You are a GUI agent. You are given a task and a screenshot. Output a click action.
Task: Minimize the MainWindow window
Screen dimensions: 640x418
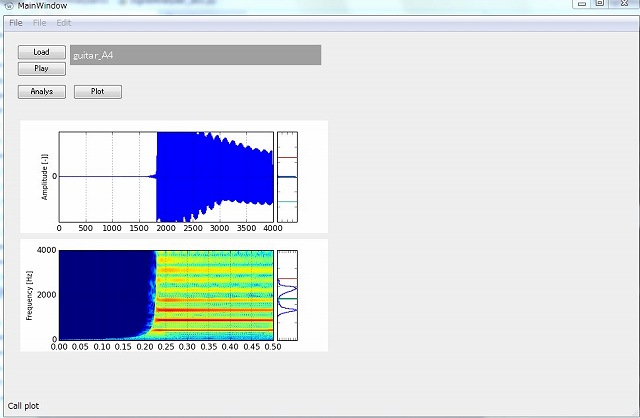(x=583, y=4)
